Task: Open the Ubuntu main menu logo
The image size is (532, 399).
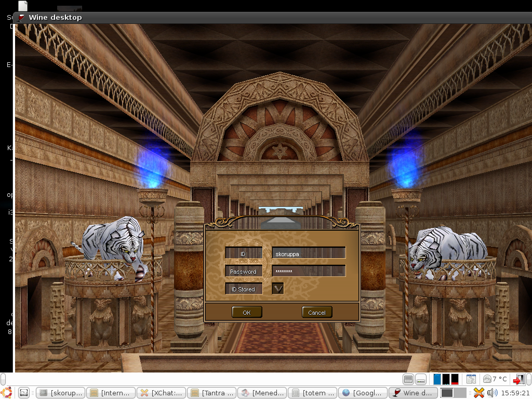Action: click(x=7, y=393)
